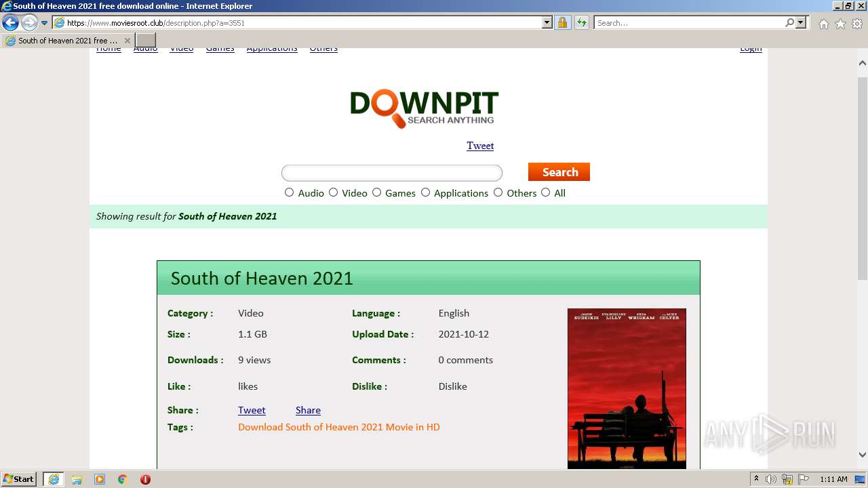Open the Applications menu link
Image resolution: width=868 pixels, height=488 pixels.
click(272, 49)
